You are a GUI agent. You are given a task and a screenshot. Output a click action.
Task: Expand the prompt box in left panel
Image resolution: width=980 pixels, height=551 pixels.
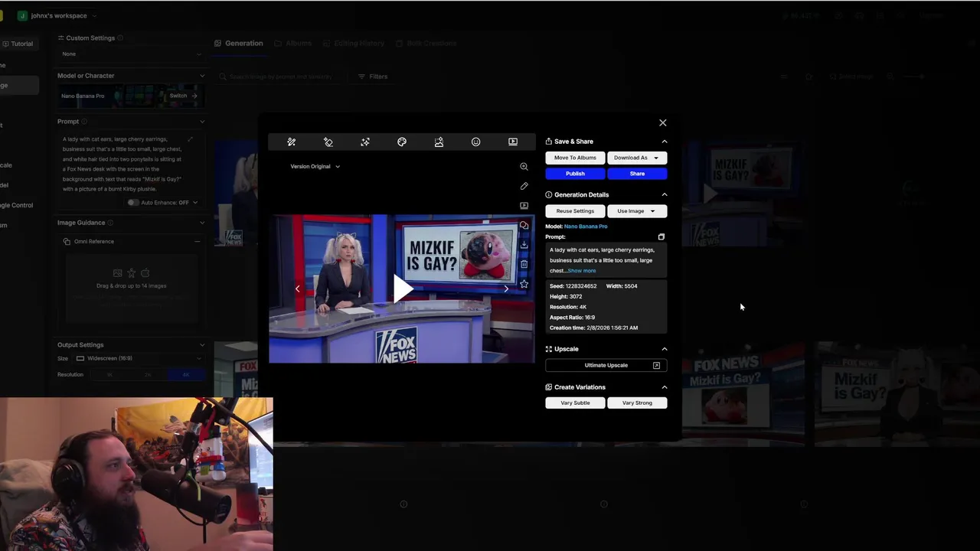[x=190, y=139]
